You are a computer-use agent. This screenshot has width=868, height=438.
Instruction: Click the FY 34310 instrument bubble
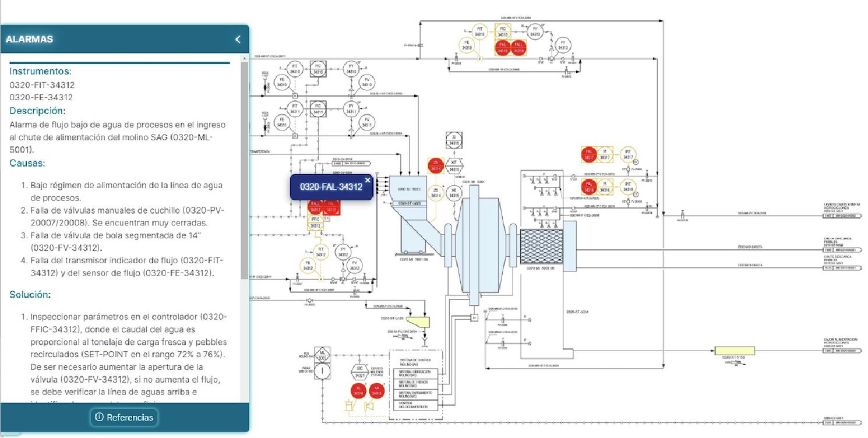click(351, 69)
